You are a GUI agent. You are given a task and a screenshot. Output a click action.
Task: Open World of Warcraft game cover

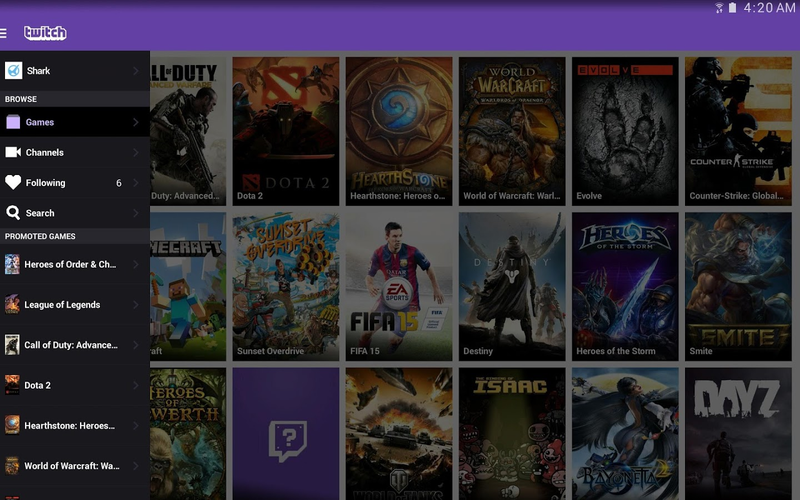(x=512, y=131)
